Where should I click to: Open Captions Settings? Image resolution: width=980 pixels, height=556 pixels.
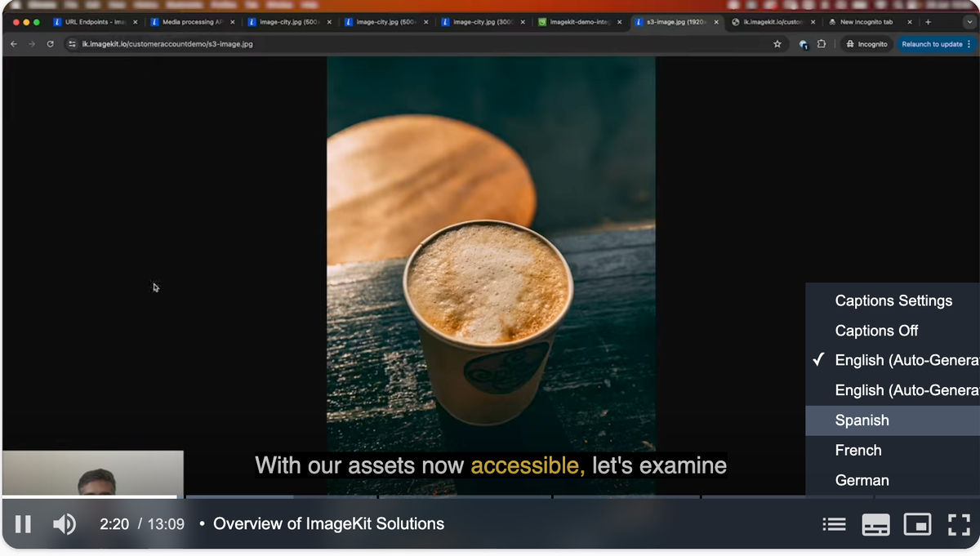[x=893, y=300]
